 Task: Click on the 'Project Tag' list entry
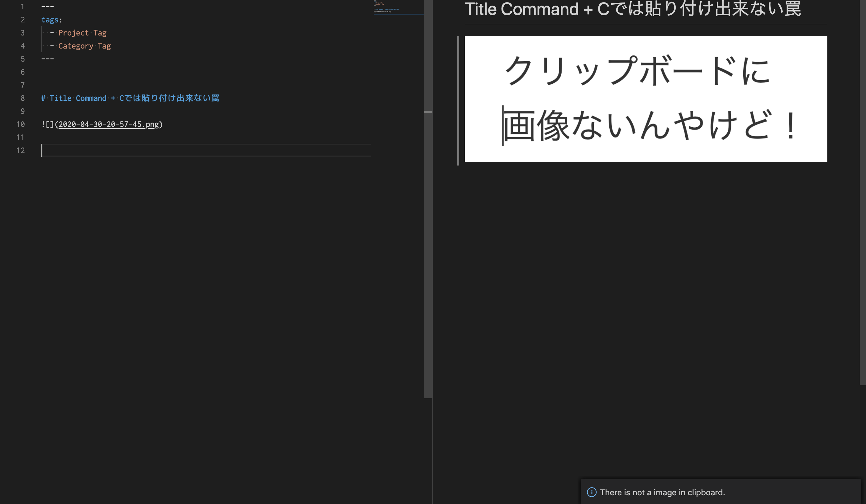82,33
